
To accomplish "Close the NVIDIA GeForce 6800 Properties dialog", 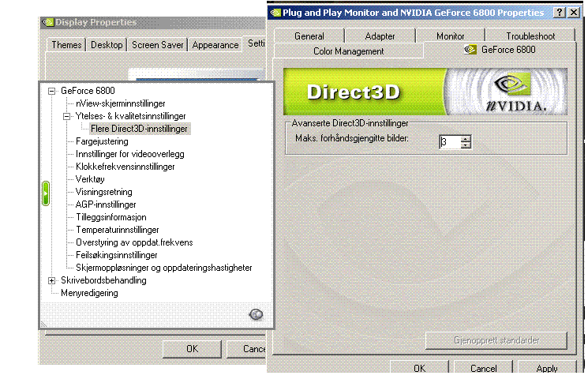I will tap(574, 13).
